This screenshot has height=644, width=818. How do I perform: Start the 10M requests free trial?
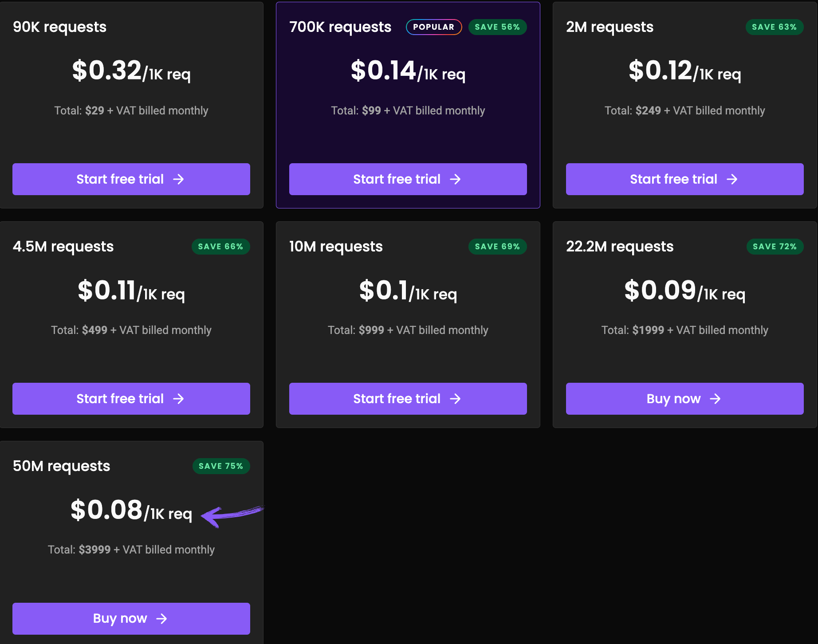point(408,399)
